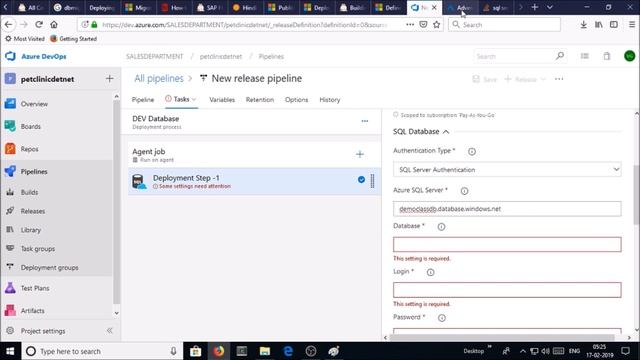Switch to the Retention tab
The height and width of the screenshot is (360, 640).
[260, 100]
